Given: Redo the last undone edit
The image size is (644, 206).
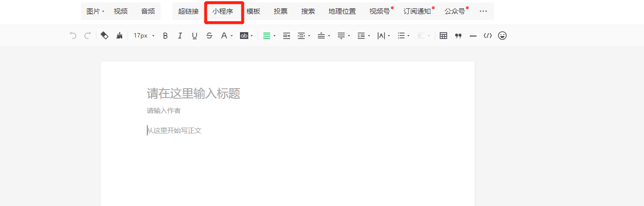Looking at the screenshot, I should click(x=88, y=36).
